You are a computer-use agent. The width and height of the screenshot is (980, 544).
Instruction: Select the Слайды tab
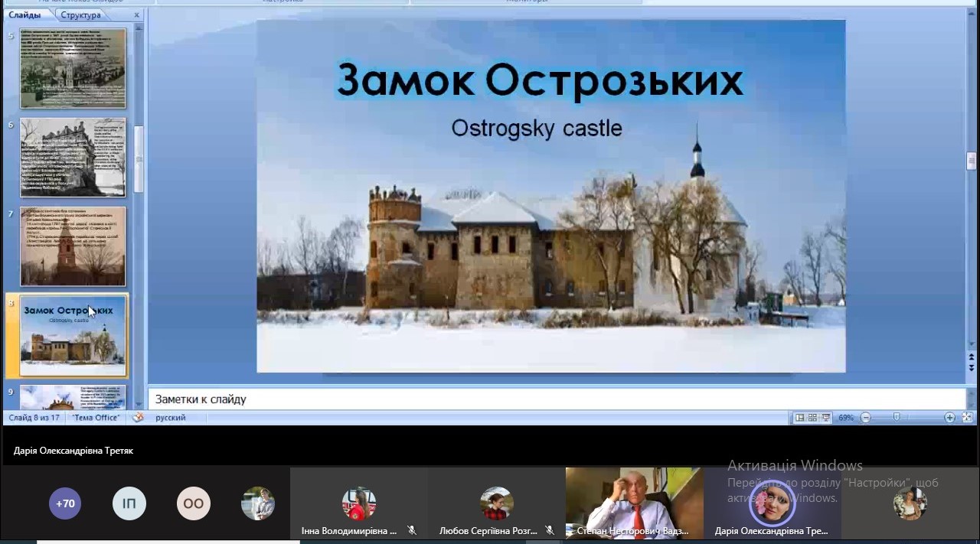(24, 15)
